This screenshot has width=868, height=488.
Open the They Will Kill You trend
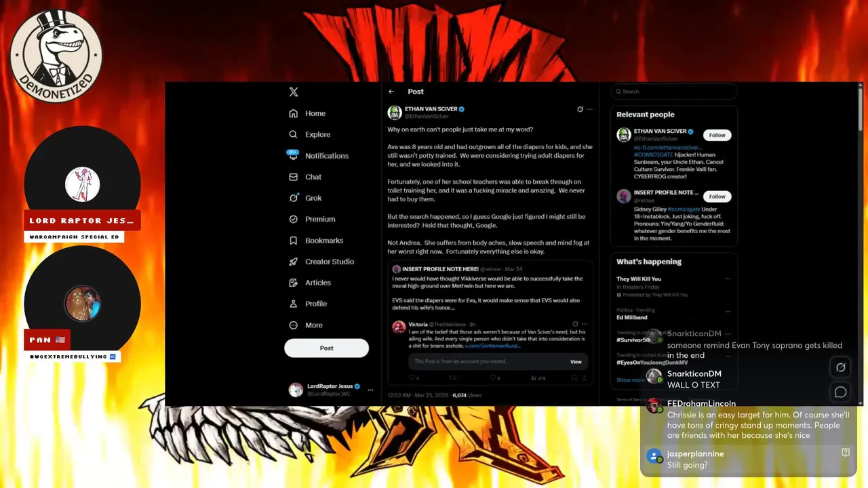(639, 279)
